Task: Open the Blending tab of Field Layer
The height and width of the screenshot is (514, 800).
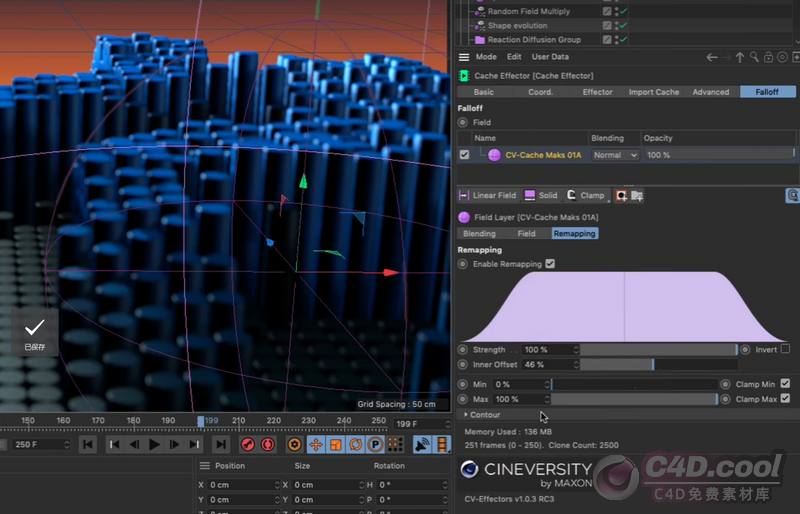Action: tap(479, 234)
